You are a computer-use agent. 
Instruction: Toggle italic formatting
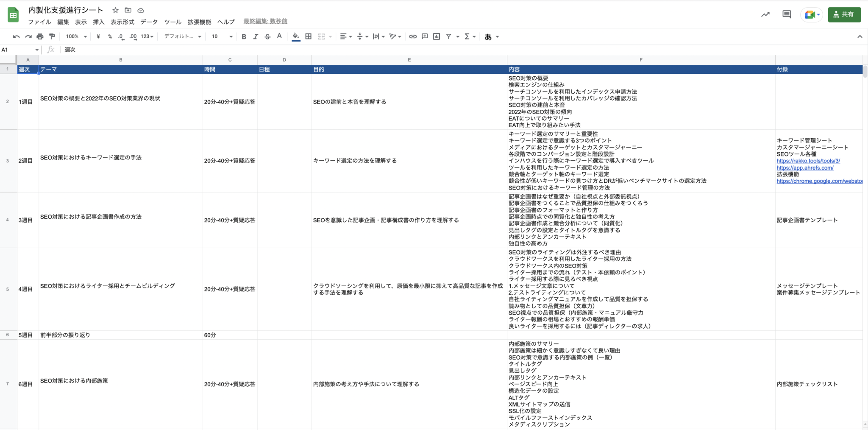click(x=256, y=36)
